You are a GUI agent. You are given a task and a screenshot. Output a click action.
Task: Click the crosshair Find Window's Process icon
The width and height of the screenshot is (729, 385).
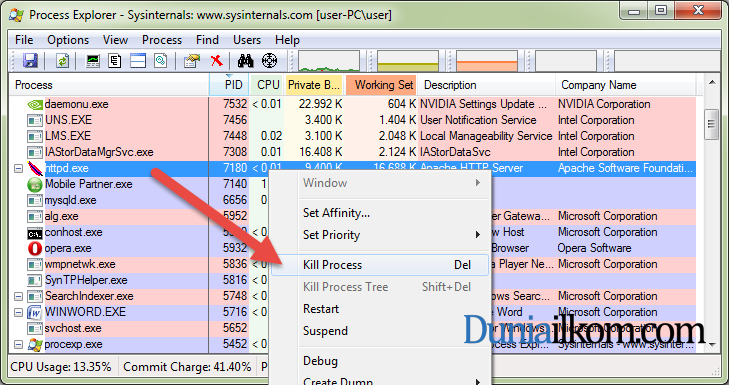tap(270, 60)
